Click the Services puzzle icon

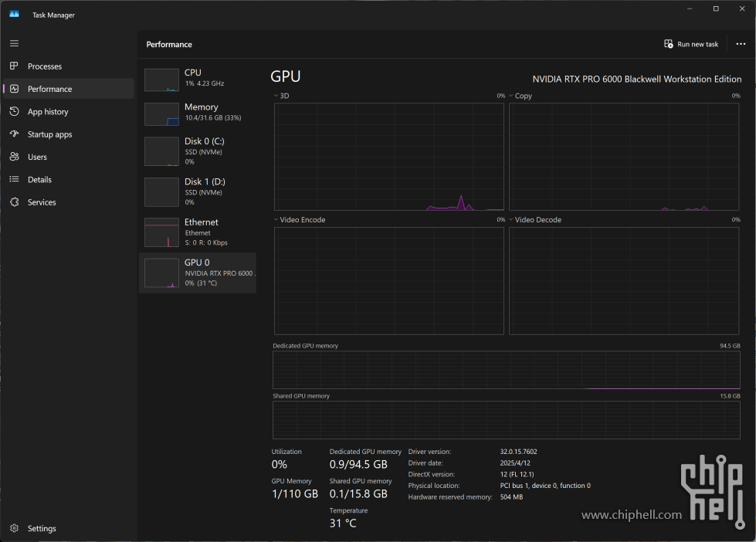pyautogui.click(x=14, y=202)
